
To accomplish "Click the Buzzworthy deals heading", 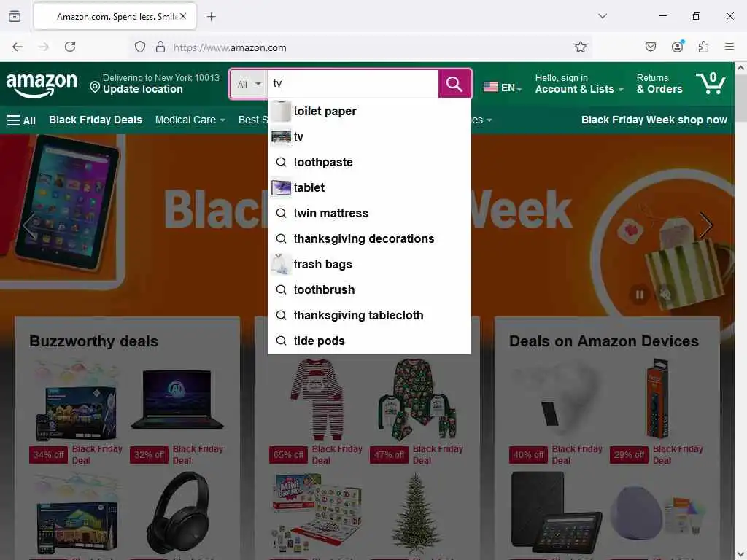I will coord(94,341).
